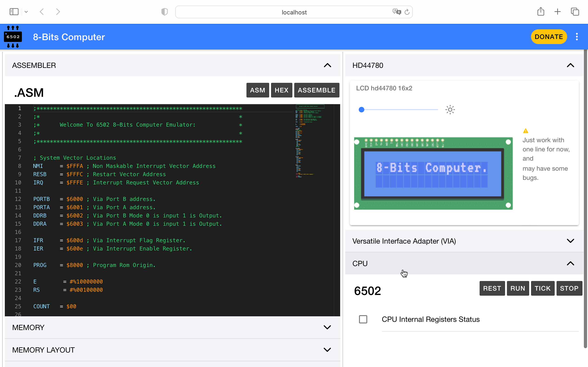Switch to the HEX view
This screenshot has width=588, height=367.
(281, 90)
